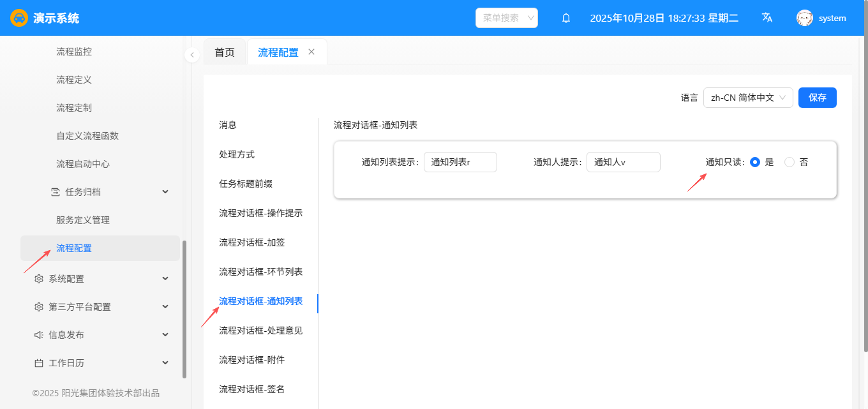
Task: Click the orange car app logo
Action: point(19,18)
